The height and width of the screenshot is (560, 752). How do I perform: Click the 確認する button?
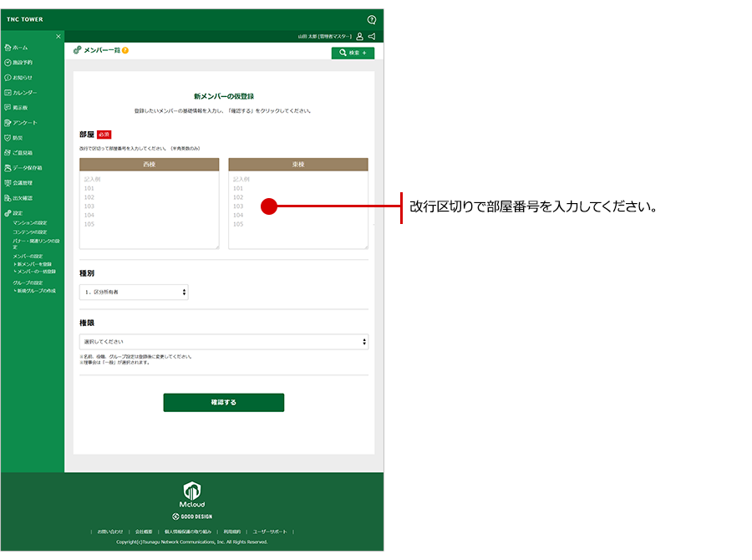tap(223, 403)
